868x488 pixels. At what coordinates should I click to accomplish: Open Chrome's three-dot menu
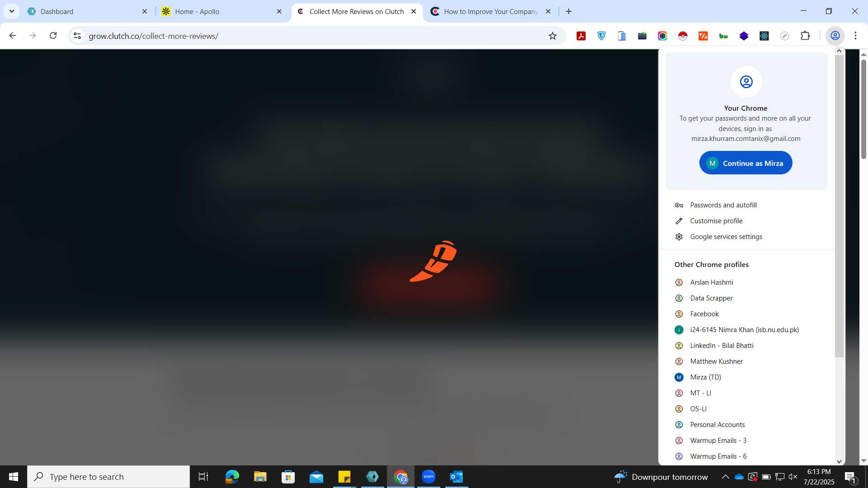coord(855,36)
